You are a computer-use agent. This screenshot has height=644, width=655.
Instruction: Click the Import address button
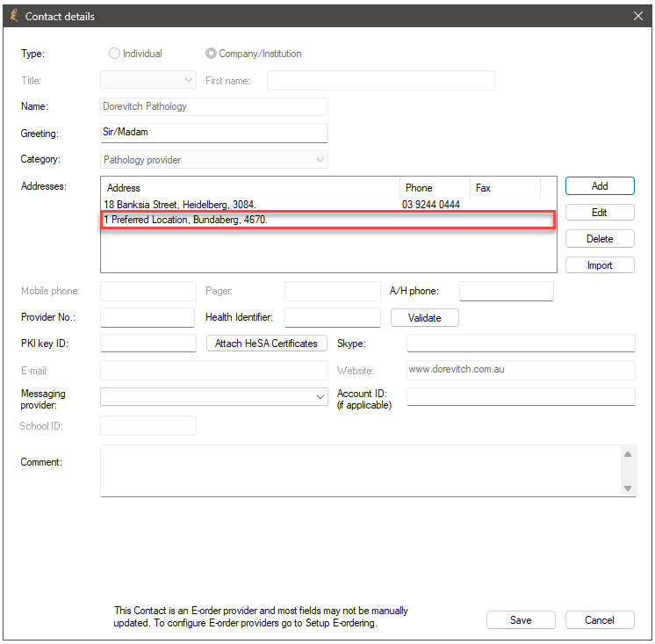(600, 265)
